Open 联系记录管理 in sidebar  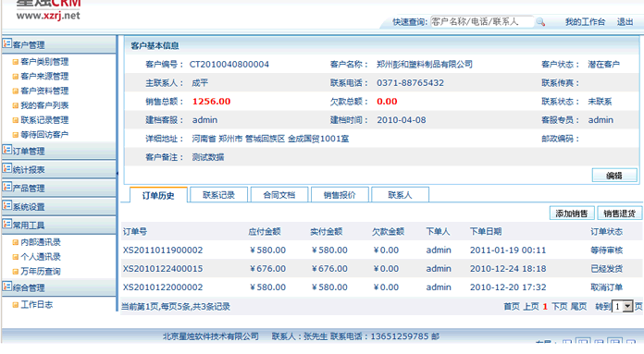point(44,120)
